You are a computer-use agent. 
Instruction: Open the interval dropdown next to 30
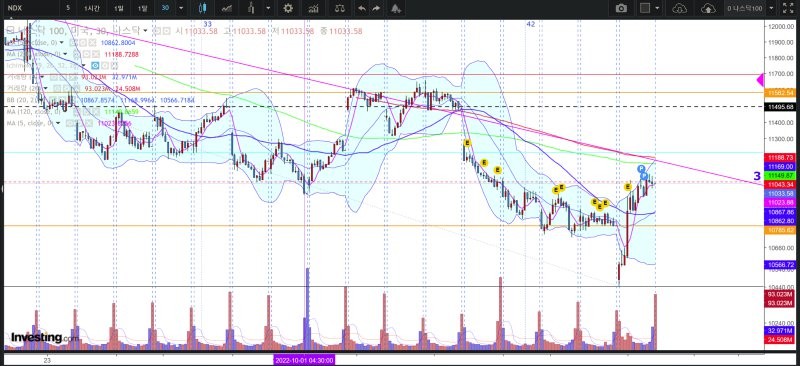[x=181, y=8]
